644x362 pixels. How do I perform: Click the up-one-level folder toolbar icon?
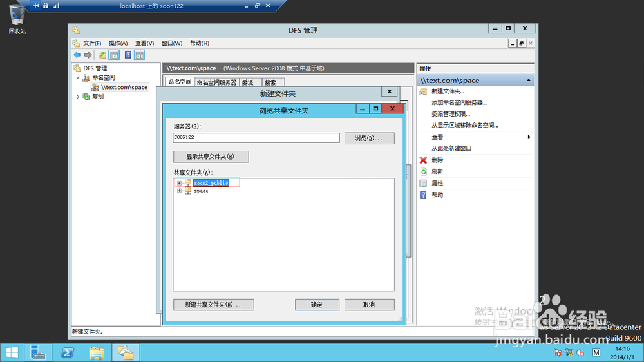pyautogui.click(x=102, y=55)
